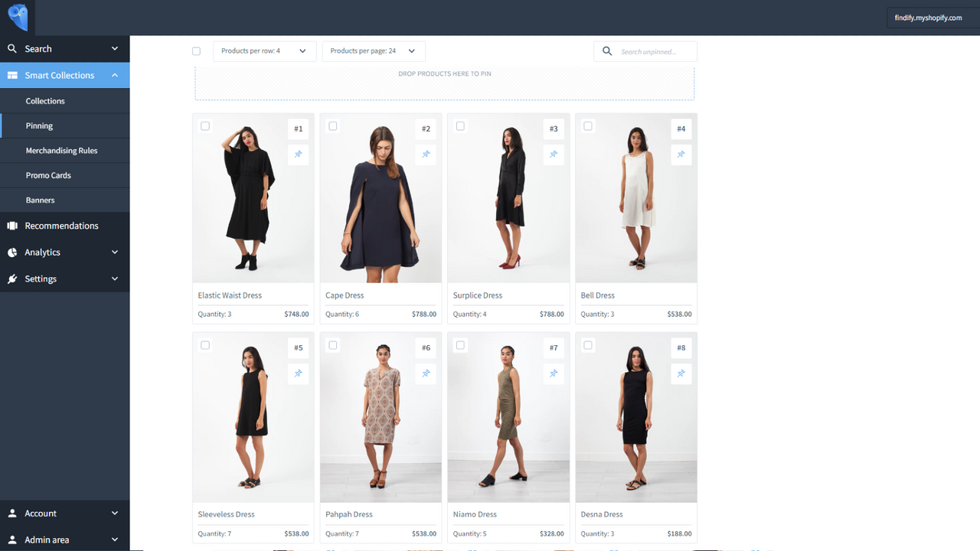Image resolution: width=980 pixels, height=551 pixels.
Task: Click the Admin area person icon
Action: click(11, 540)
